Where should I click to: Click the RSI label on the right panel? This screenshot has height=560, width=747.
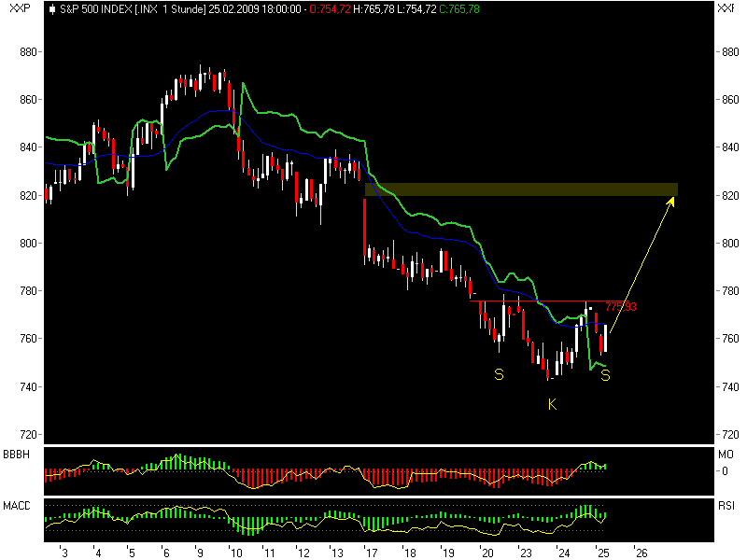click(x=726, y=504)
